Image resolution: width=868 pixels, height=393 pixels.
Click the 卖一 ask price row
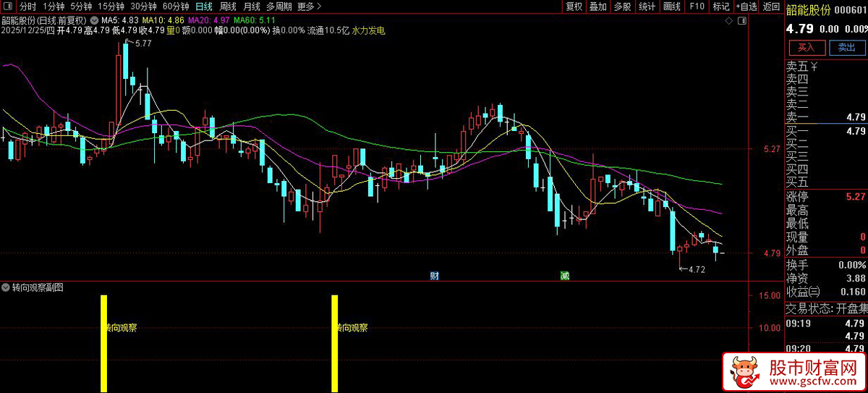pos(826,117)
